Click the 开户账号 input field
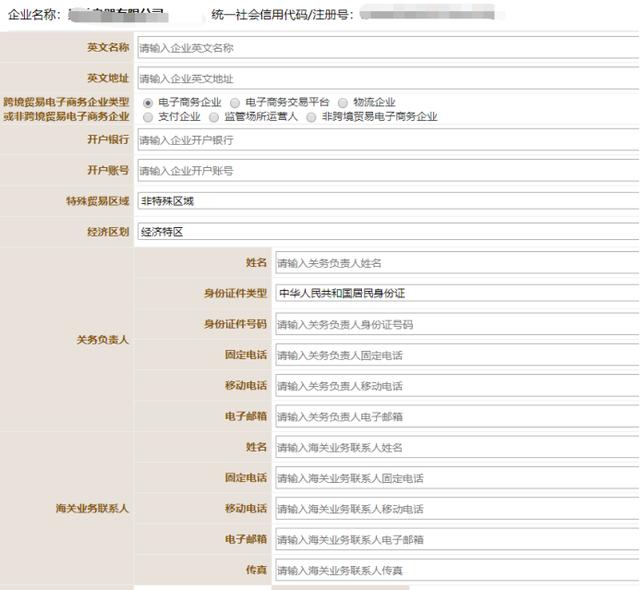640x590 pixels. (x=389, y=171)
